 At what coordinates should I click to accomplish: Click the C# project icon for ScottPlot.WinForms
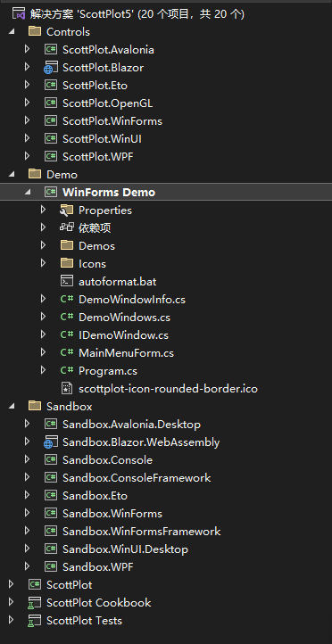[x=51, y=121]
